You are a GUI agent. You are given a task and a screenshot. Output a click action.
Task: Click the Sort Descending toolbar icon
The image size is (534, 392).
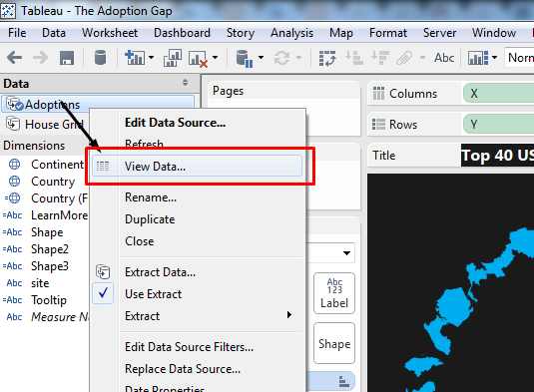380,58
